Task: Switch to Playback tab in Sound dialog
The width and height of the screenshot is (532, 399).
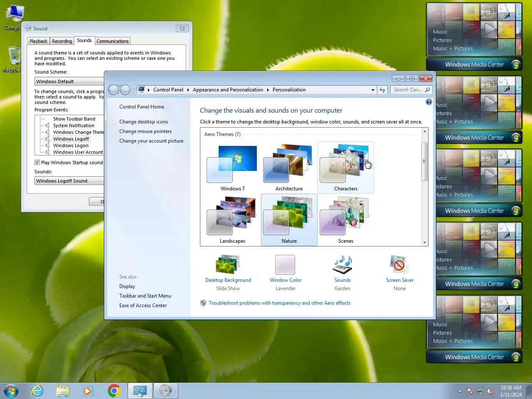Action: pos(38,41)
